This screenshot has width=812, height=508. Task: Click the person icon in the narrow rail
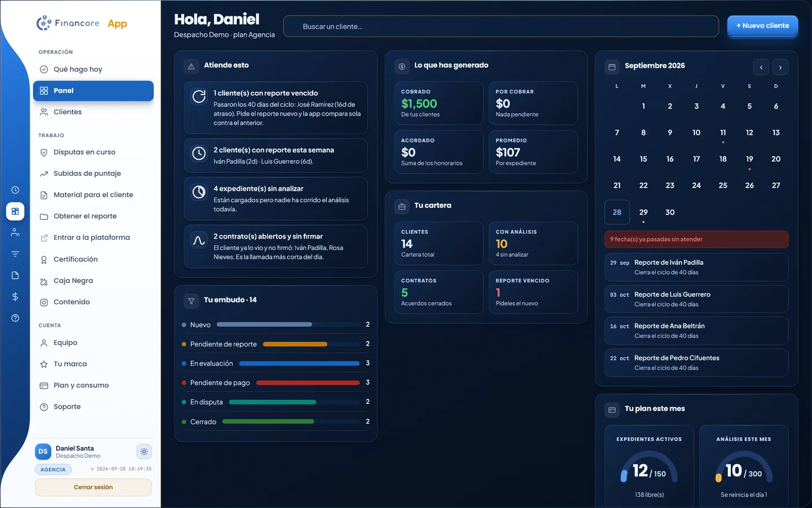click(x=15, y=232)
